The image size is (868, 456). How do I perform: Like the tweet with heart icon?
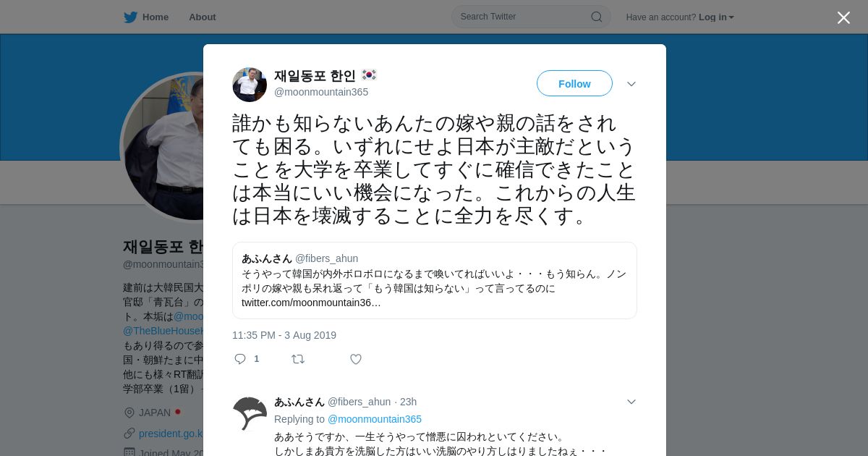coord(356,359)
